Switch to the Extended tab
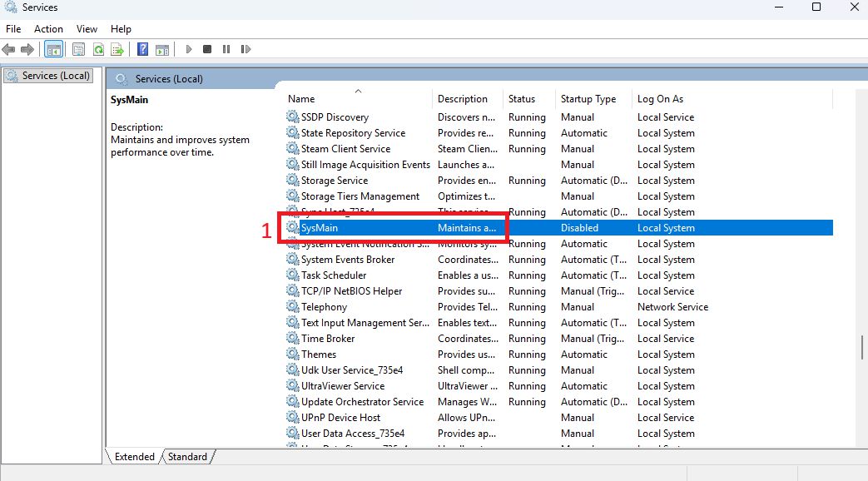 pyautogui.click(x=135, y=457)
